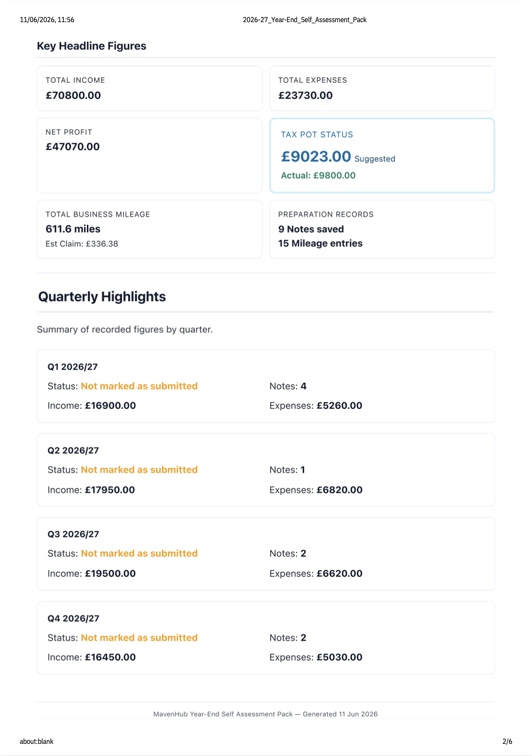Click the Q1 2026/27 quarter title
The width and height of the screenshot is (532, 756).
point(72,367)
